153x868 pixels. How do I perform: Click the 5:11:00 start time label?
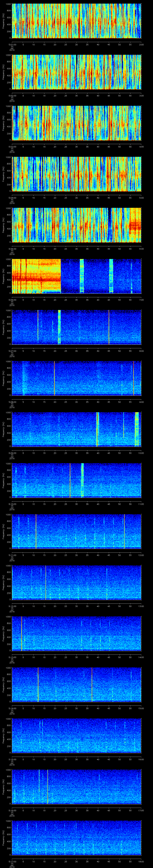(x=12, y=555)
